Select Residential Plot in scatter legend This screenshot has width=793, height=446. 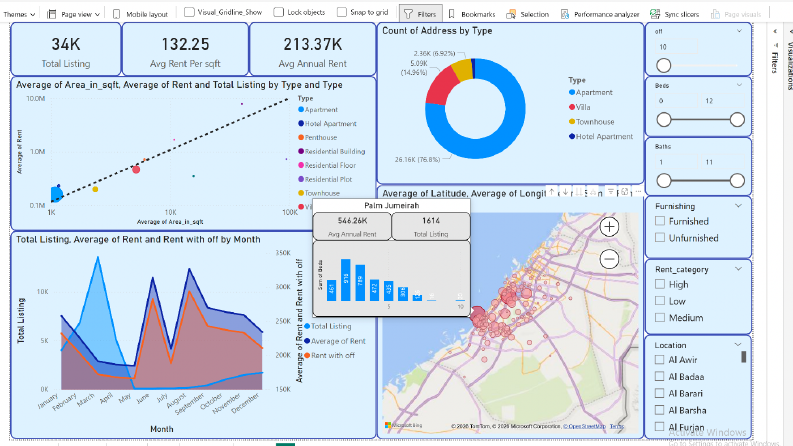325,179
